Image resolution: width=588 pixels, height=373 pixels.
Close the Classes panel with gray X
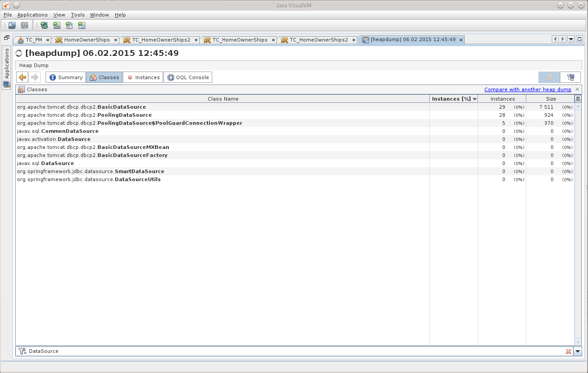[577, 89]
